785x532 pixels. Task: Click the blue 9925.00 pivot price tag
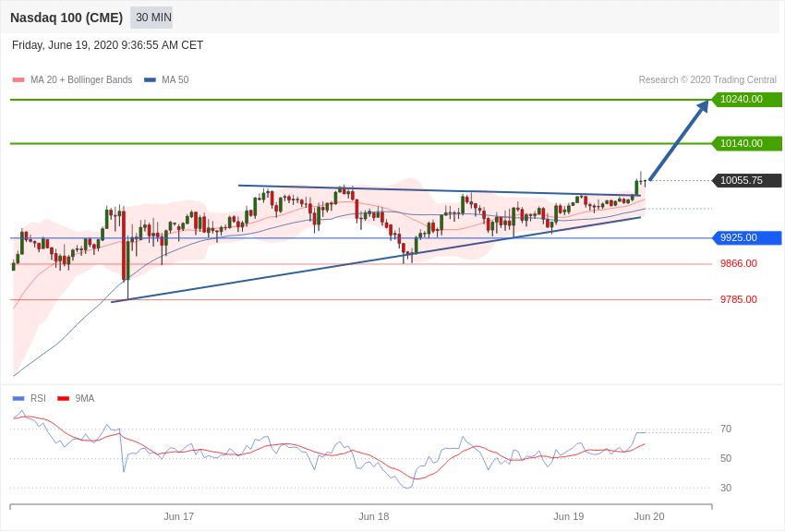pyautogui.click(x=746, y=238)
